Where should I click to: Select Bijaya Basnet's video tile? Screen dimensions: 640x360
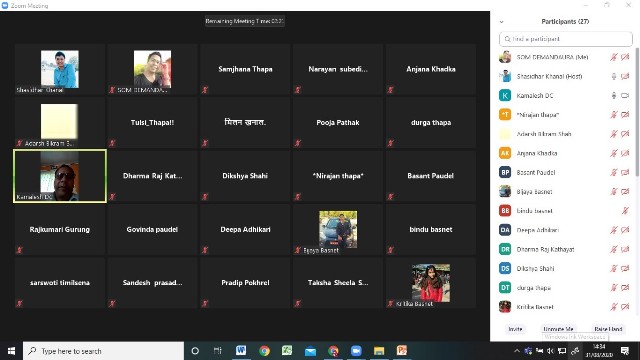tap(338, 229)
